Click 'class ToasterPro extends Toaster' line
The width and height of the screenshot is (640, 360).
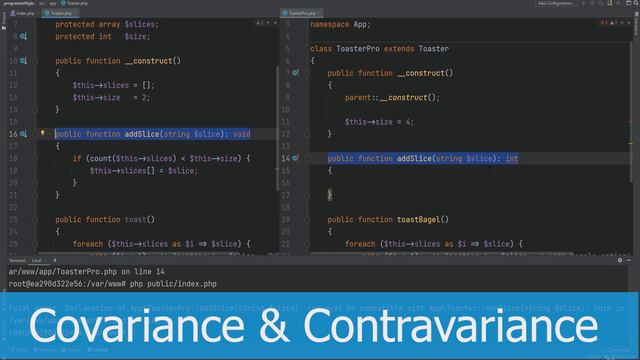380,49
